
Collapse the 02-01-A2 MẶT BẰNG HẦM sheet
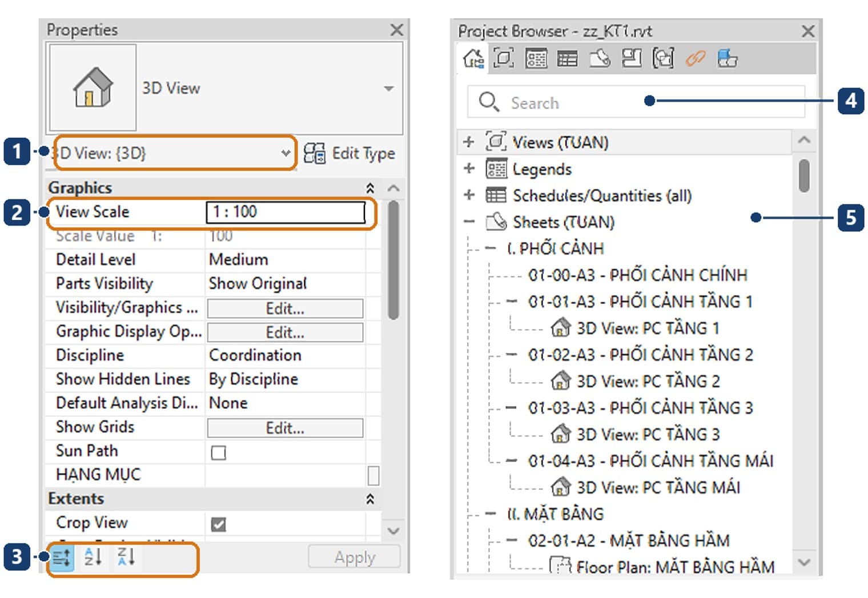point(512,540)
